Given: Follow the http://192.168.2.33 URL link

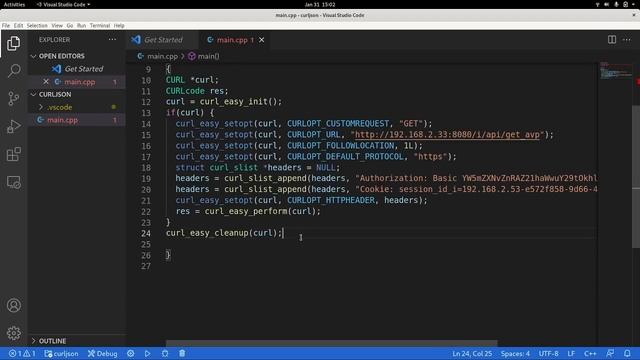Looking at the screenshot, I should tap(447, 135).
